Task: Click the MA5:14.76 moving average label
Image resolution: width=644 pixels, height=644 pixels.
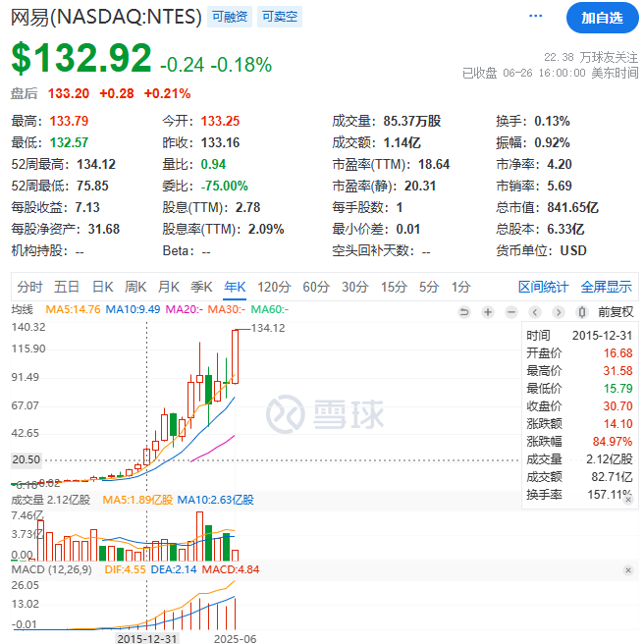Action: 73,309
